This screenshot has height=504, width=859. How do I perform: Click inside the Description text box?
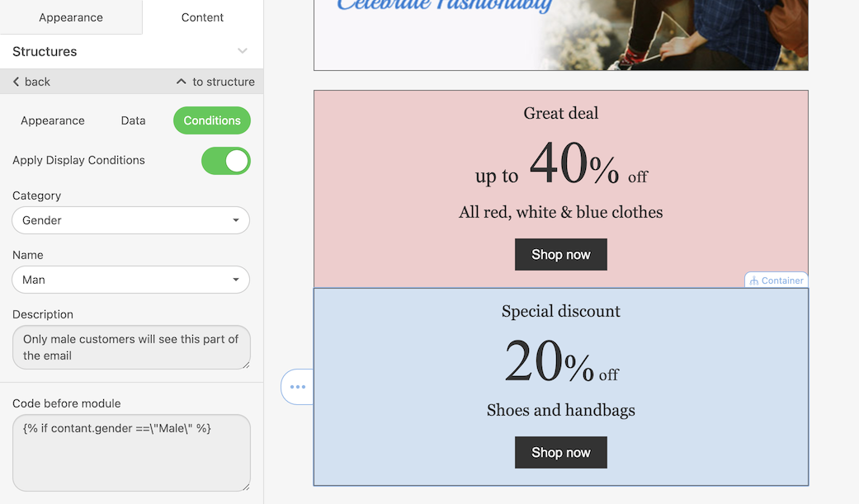click(130, 347)
